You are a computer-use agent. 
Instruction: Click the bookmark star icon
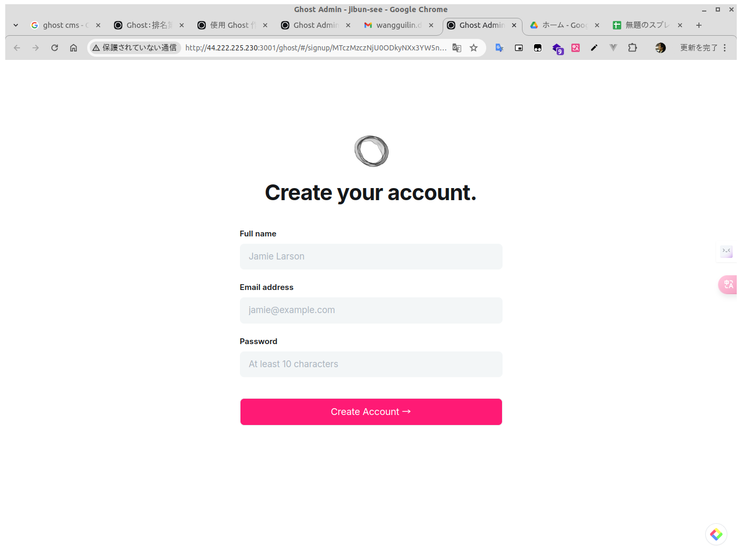coord(474,48)
